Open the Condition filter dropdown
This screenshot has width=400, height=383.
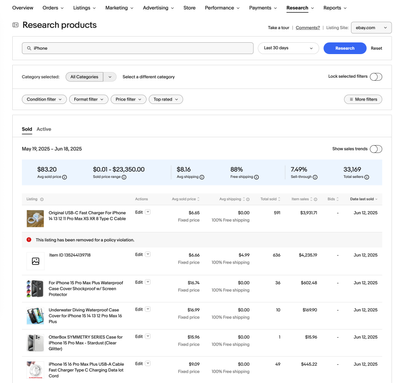pyautogui.click(x=44, y=99)
